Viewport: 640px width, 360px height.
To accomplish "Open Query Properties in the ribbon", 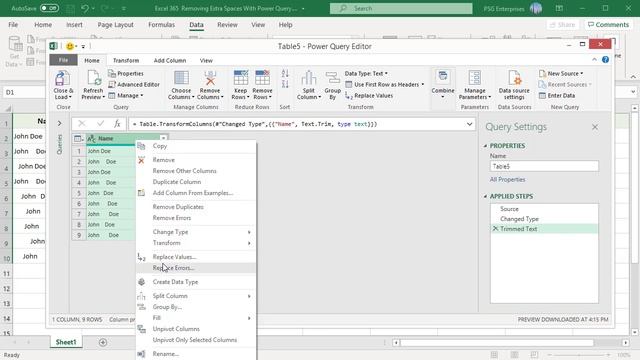I will pos(126,73).
